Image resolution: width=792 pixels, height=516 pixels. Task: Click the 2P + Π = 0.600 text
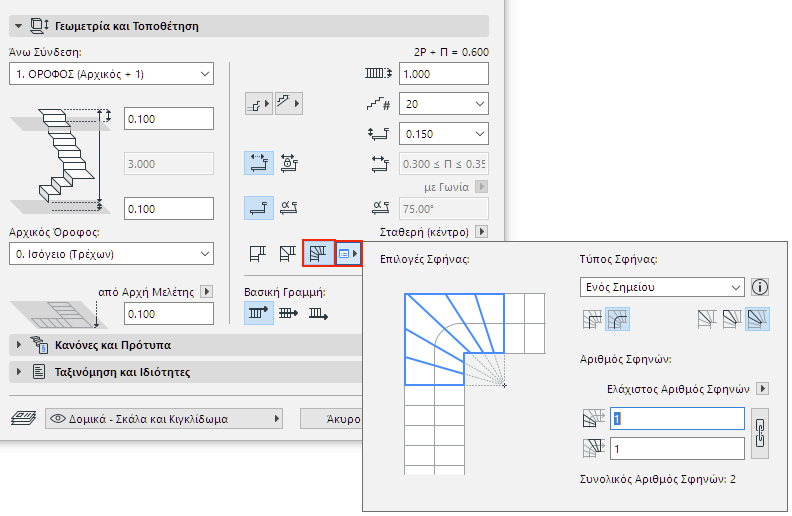[451, 52]
